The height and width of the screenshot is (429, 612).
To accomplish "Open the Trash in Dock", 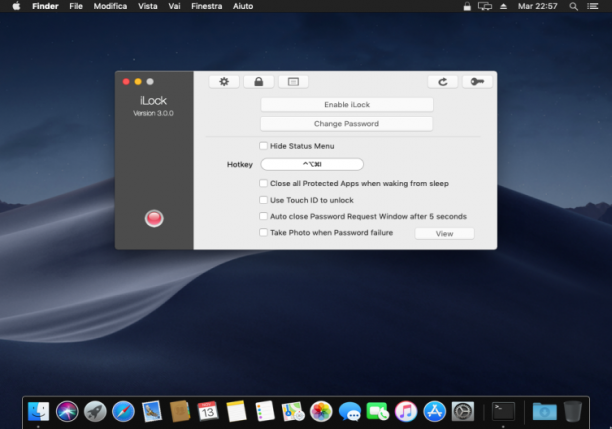I will pyautogui.click(x=573, y=411).
